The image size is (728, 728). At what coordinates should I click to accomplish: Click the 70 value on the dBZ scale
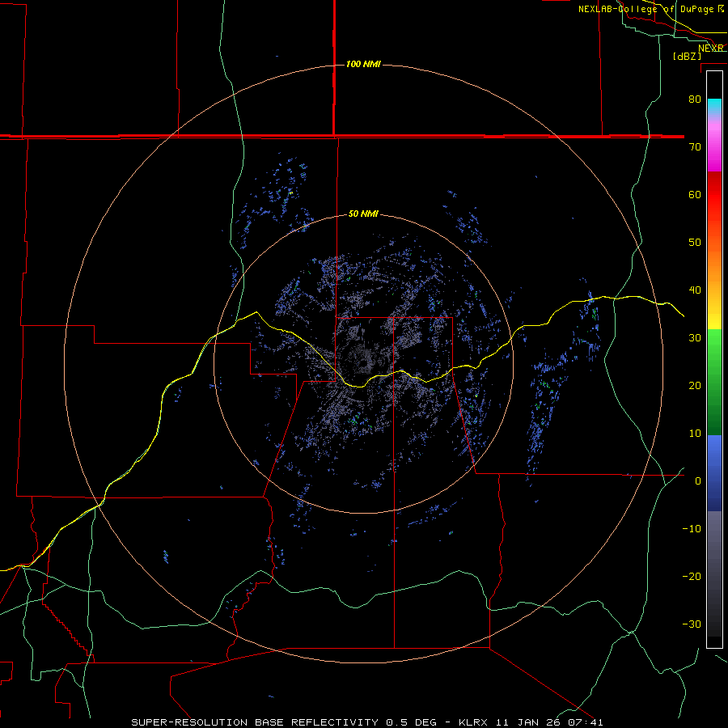pyautogui.click(x=695, y=146)
